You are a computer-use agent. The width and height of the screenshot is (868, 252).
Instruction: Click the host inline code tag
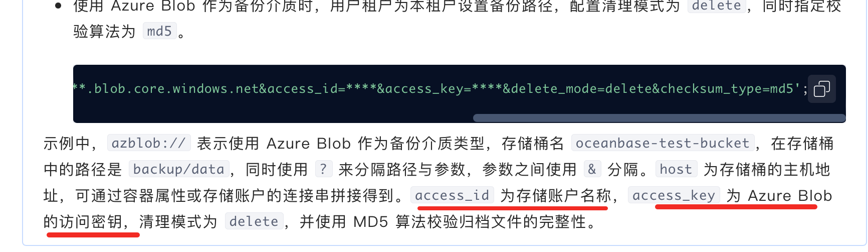coord(676,169)
